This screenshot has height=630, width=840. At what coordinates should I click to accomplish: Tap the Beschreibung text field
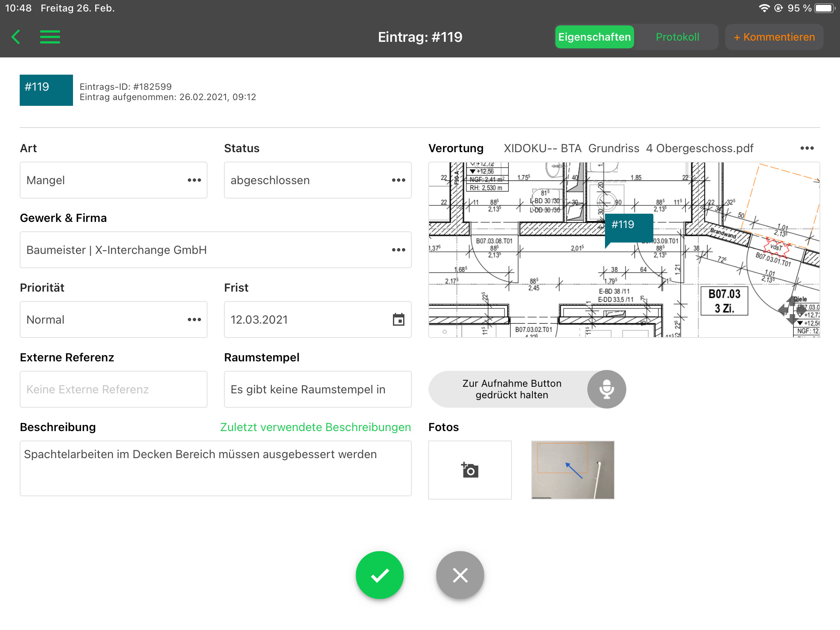[215, 468]
